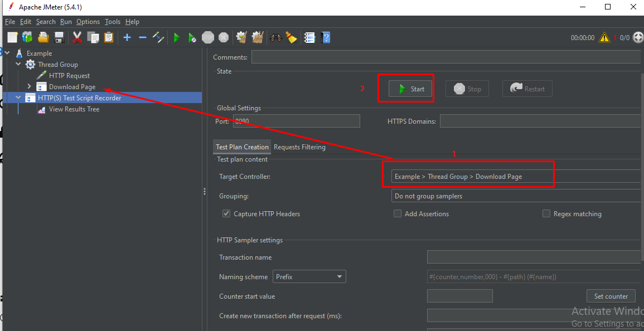The image size is (644, 331).
Task: Switch to the Test Plan Creation tab
Action: pos(243,147)
